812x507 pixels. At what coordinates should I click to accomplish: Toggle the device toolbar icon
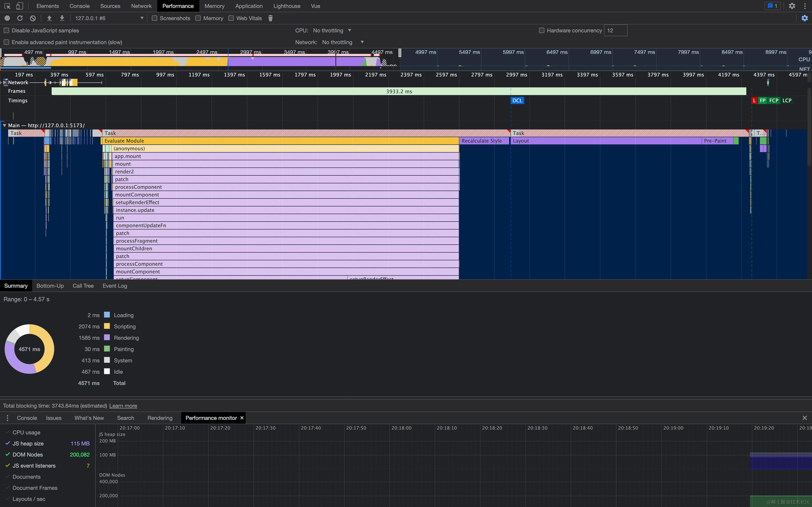pyautogui.click(x=20, y=6)
